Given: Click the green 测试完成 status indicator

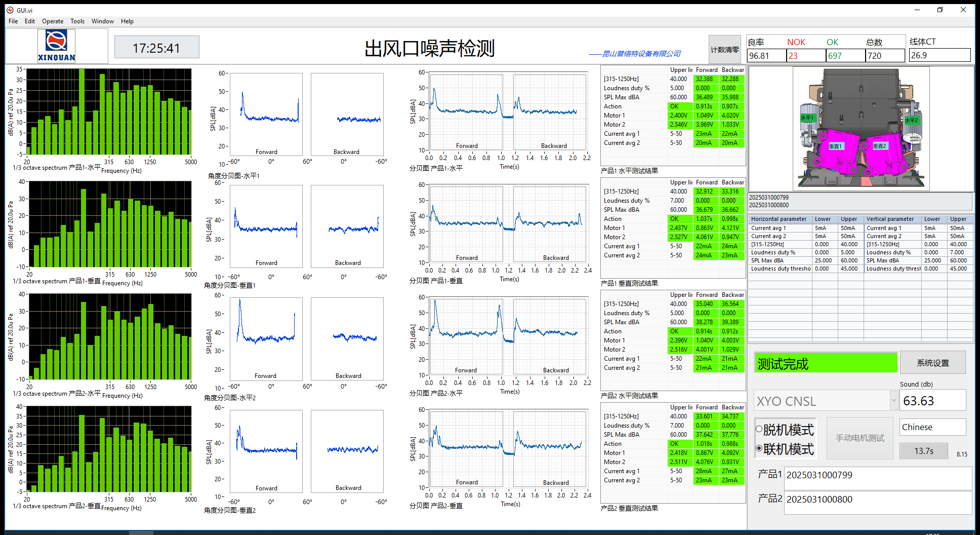Looking at the screenshot, I should (x=826, y=363).
